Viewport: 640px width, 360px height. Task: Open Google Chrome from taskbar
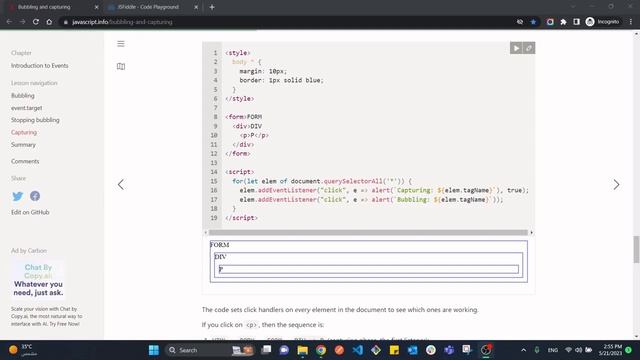click(321, 350)
